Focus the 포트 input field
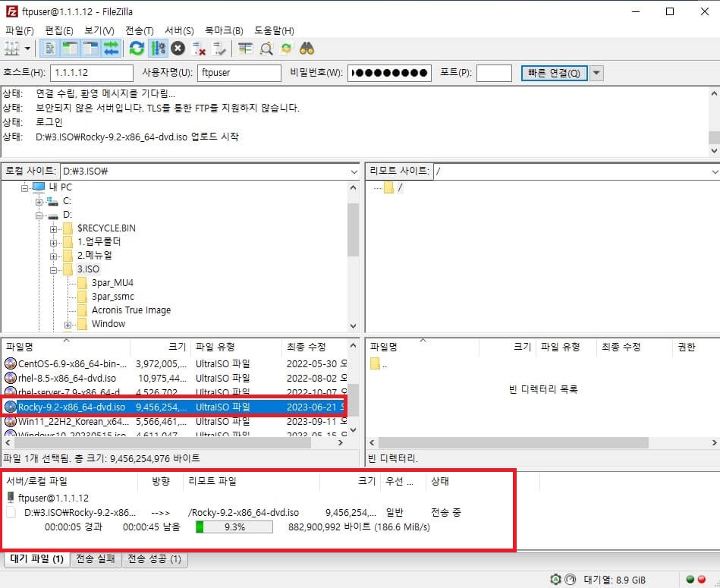The image size is (720, 588). click(x=494, y=73)
